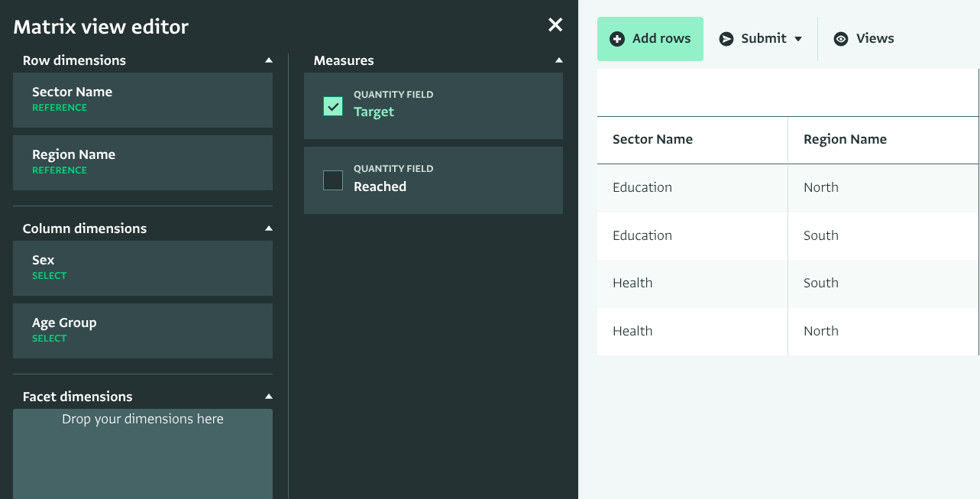This screenshot has width=980, height=499.
Task: Collapse the Column dimensions section
Action: [x=268, y=228]
